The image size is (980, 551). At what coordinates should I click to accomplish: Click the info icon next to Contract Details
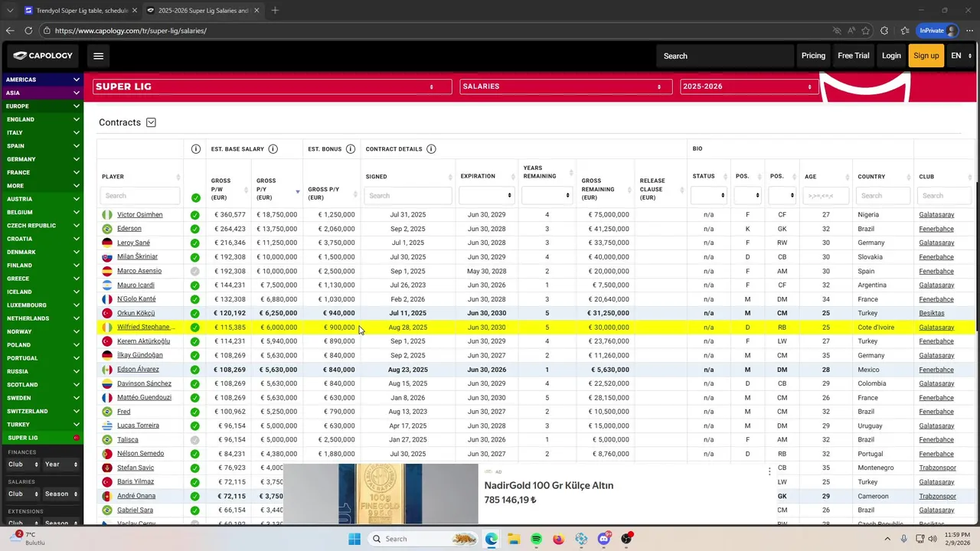coord(431,149)
